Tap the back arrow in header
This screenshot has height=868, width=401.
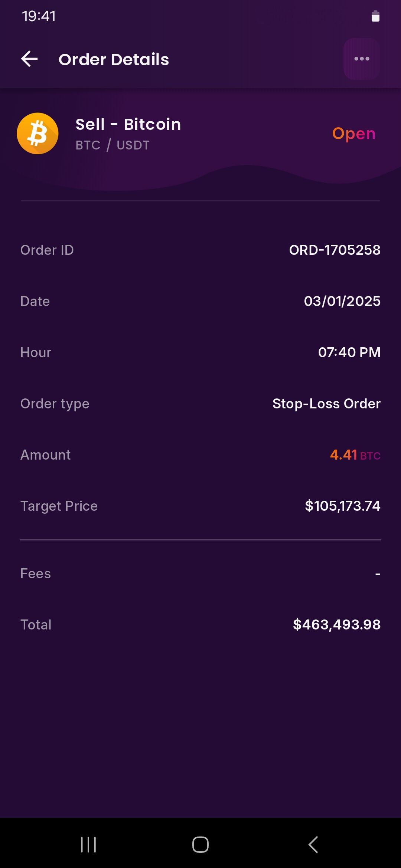pos(29,59)
